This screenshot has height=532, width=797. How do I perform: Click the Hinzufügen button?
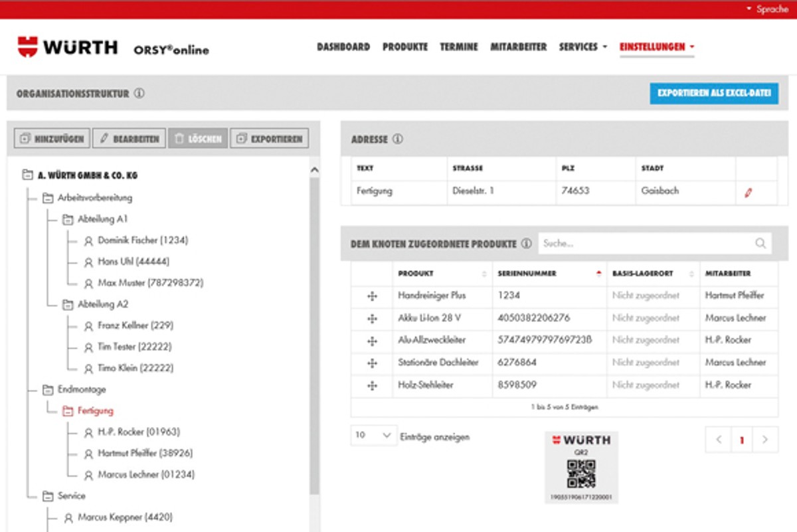tap(52, 139)
